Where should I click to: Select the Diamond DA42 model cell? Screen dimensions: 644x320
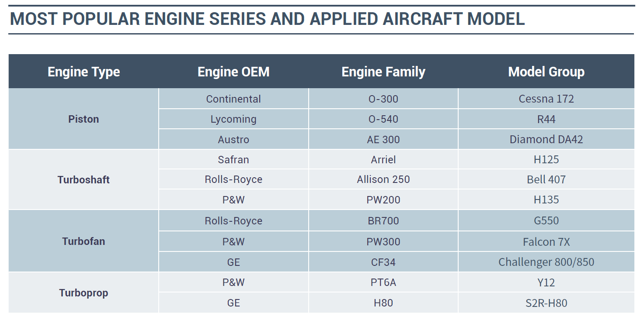point(546,140)
